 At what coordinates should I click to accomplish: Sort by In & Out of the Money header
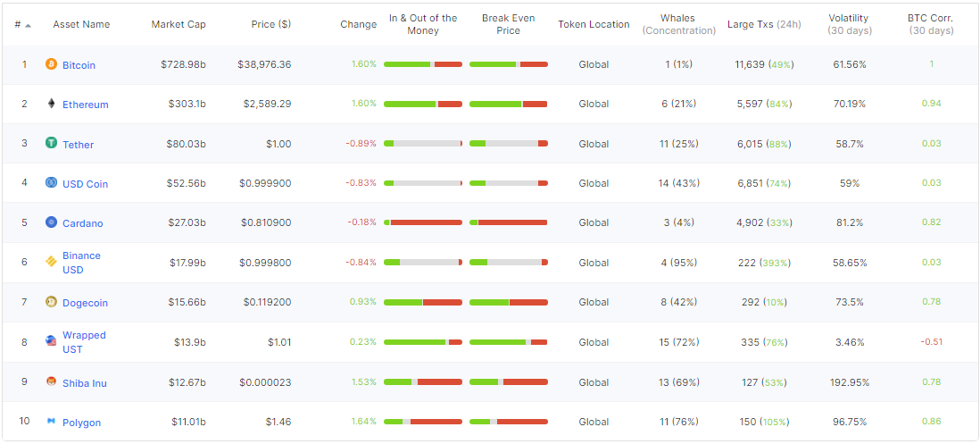[423, 24]
